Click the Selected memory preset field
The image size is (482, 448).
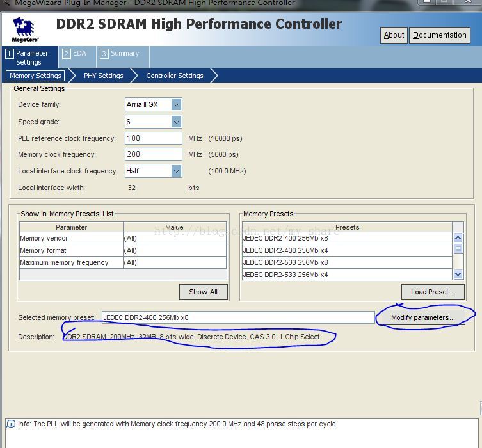(238, 317)
